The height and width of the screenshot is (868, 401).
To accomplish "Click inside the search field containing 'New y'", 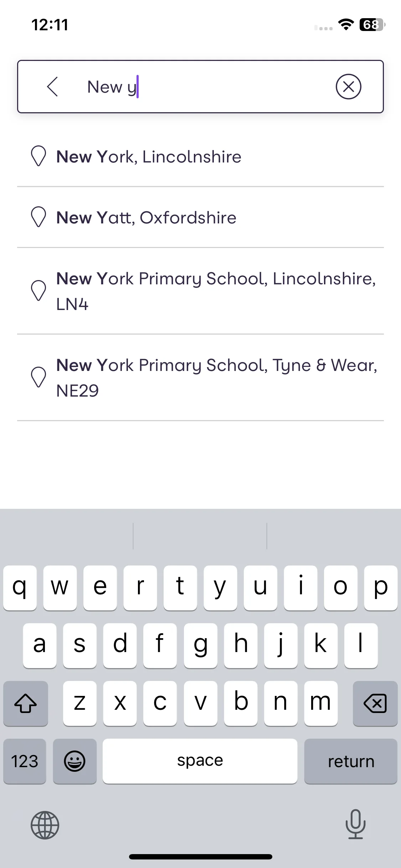I will (x=200, y=87).
